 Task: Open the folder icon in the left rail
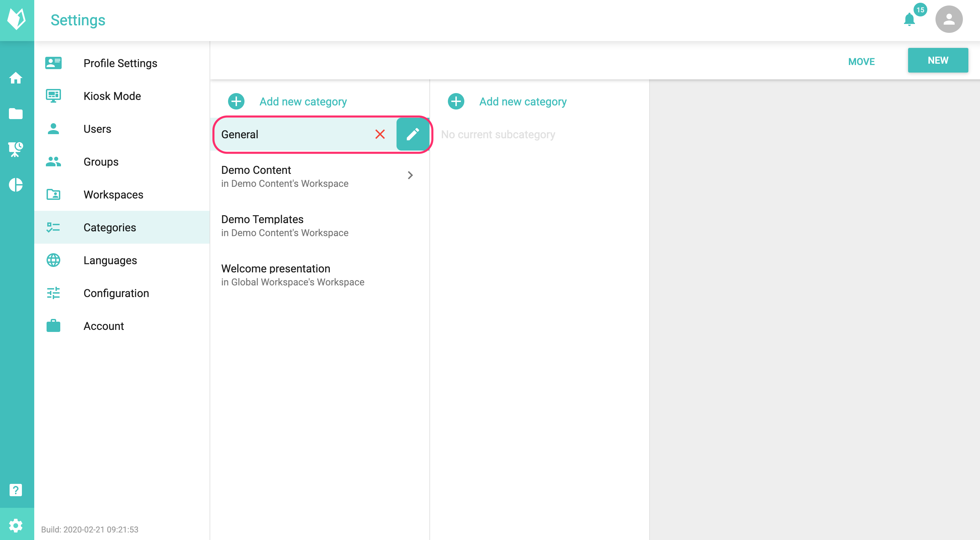pyautogui.click(x=16, y=113)
